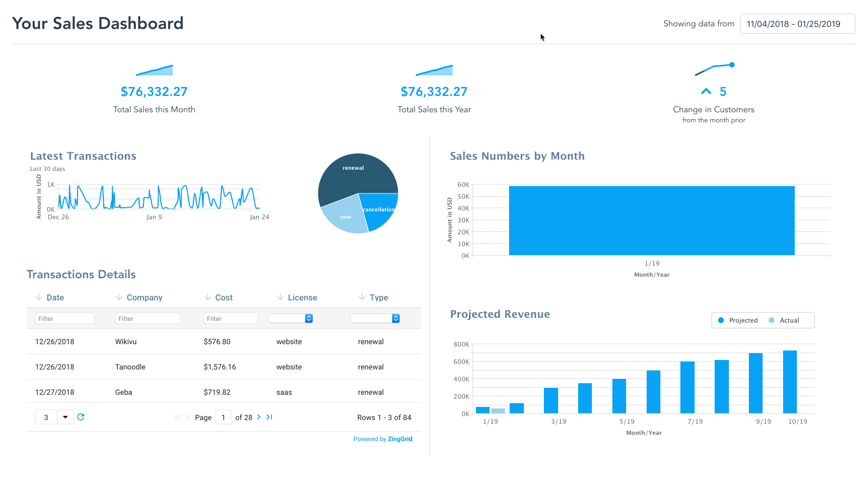Click the large 1/19 Sales Numbers bar
Image resolution: width=868 pixels, height=487 pixels.
[651, 220]
